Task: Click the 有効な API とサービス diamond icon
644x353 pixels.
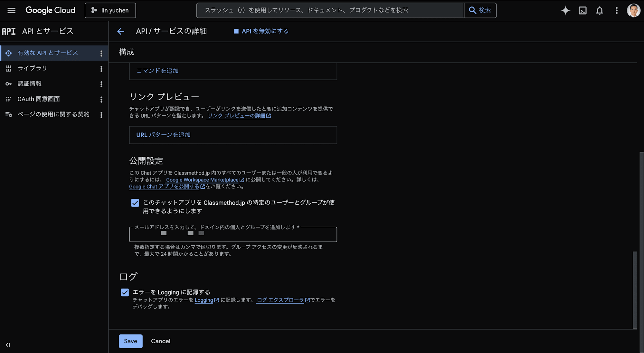Action: tap(8, 53)
